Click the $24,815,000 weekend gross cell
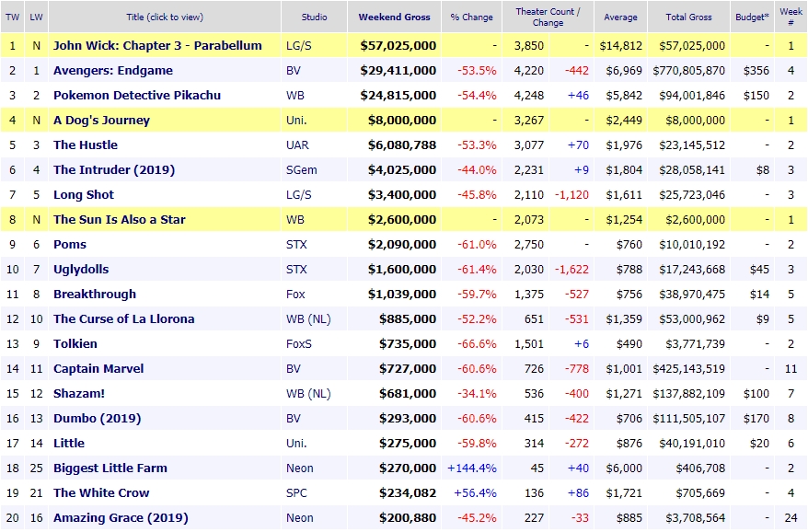808x532 pixels. 398,95
